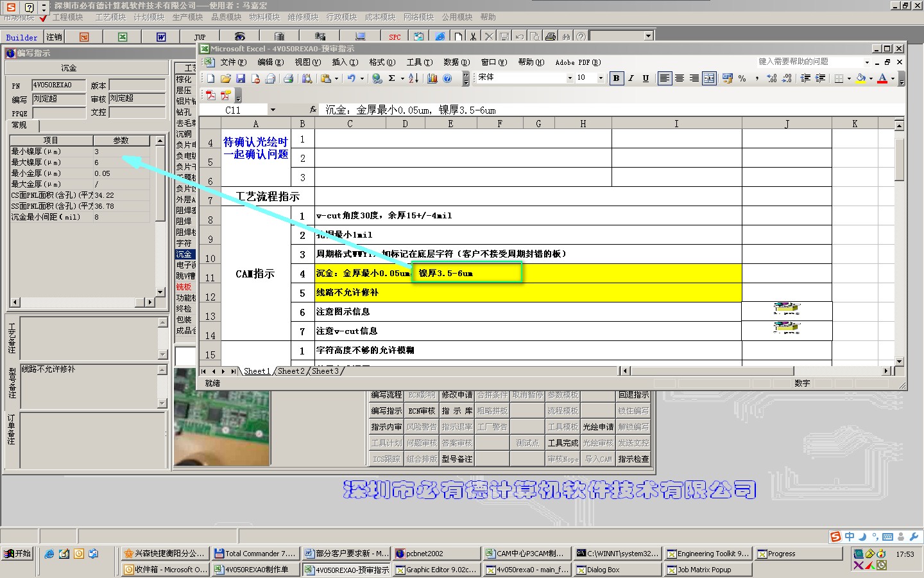
Task: Open pcbnet2002 taskbar button
Action: [436, 553]
